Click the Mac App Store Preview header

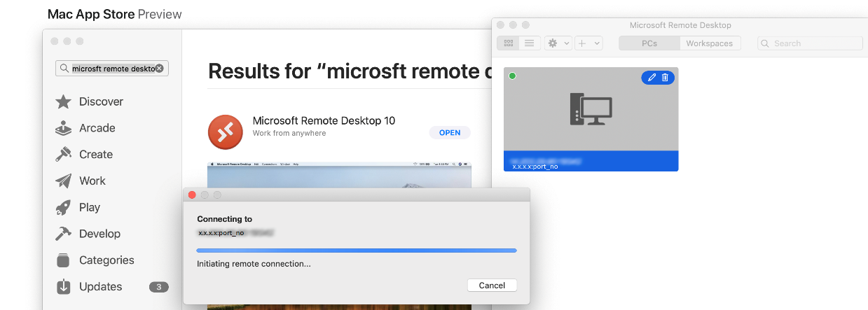click(115, 14)
